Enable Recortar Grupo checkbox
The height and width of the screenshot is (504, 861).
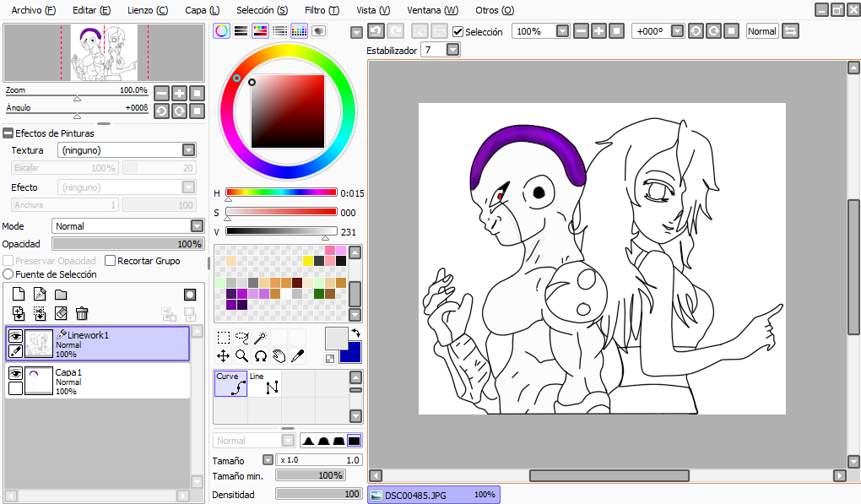[x=110, y=261]
